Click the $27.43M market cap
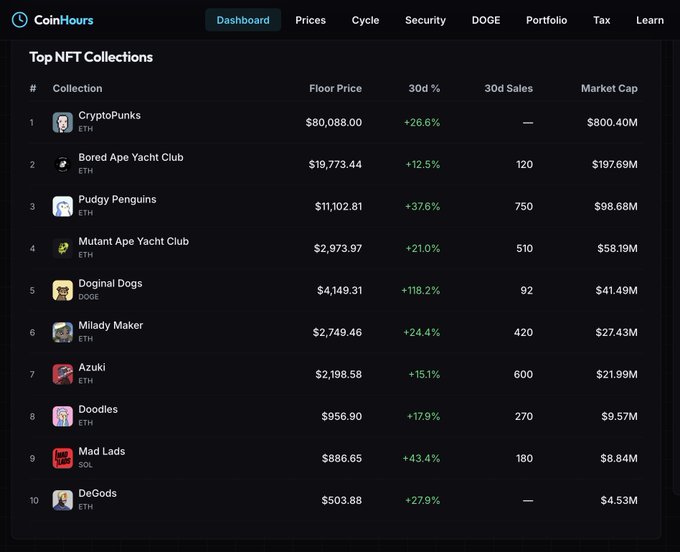Screen dimensions: 680x552 (x=616, y=333)
